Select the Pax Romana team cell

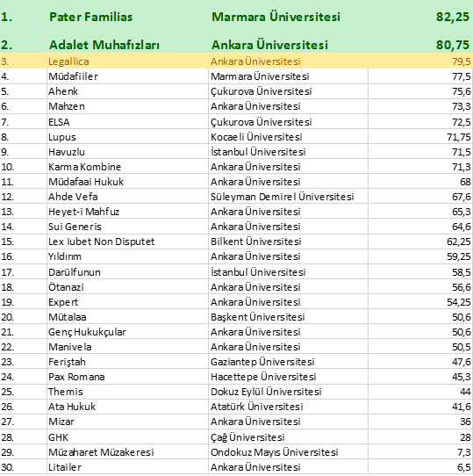[x=128, y=377]
